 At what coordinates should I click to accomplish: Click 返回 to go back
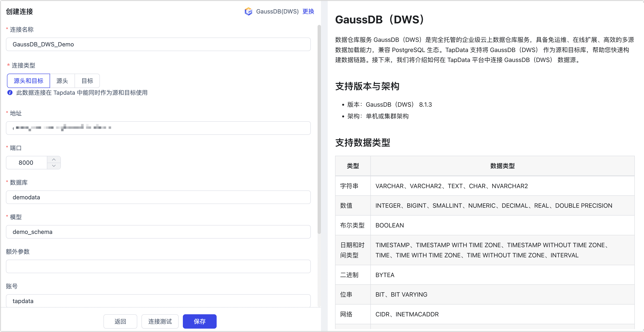click(x=120, y=321)
